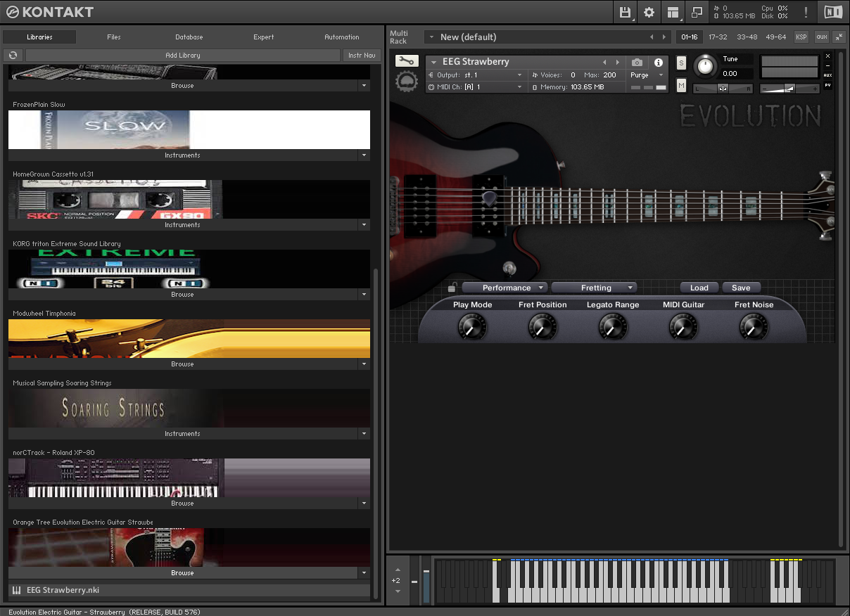Select previous multi in Multi Rack
Viewport: 850px width, 616px height.
point(652,37)
